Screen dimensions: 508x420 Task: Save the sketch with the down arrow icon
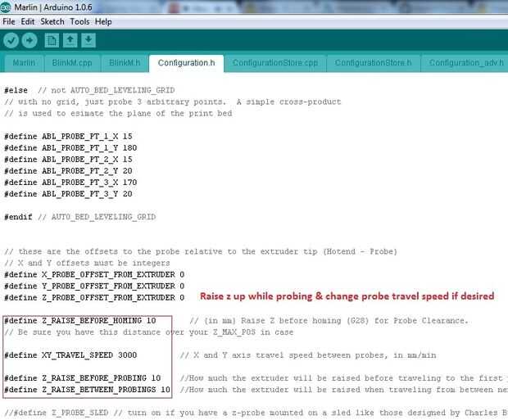coord(88,40)
